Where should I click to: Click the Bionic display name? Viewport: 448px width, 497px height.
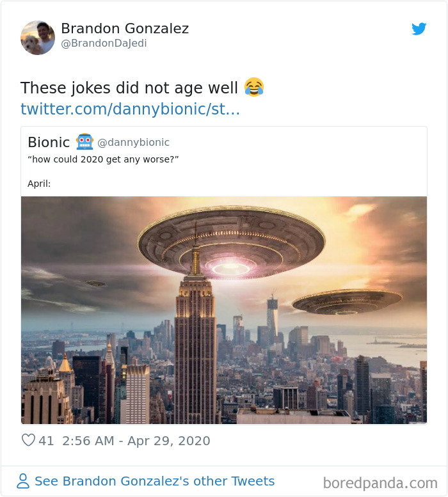click(x=49, y=142)
